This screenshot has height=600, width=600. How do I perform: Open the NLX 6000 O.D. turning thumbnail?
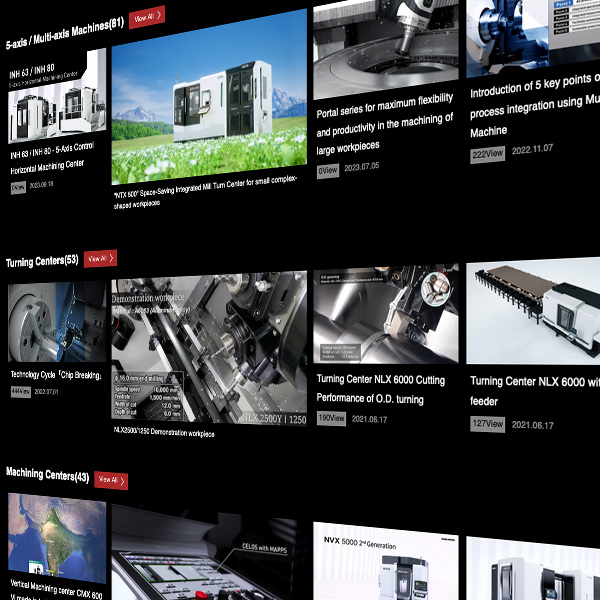[x=386, y=314]
